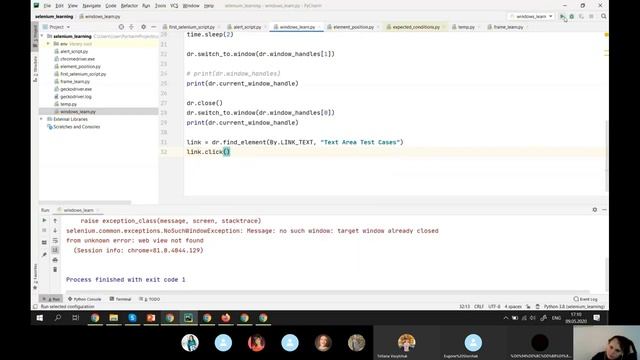Open the Event Log
The height and width of the screenshot is (360, 640).
pyautogui.click(x=585, y=299)
